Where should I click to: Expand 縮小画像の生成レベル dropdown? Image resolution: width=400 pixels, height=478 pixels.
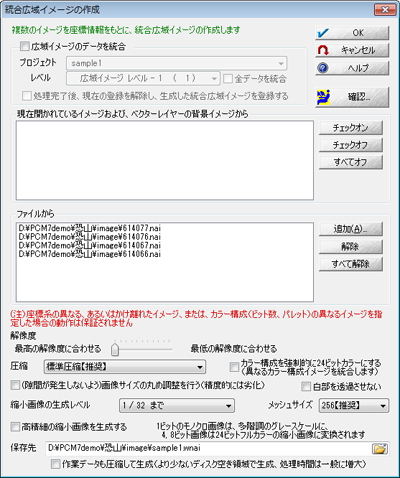click(x=177, y=406)
